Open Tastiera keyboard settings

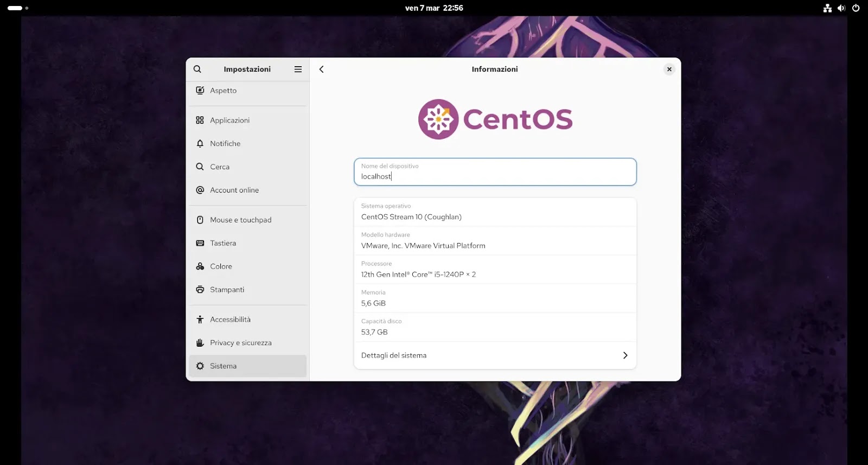pyautogui.click(x=223, y=244)
